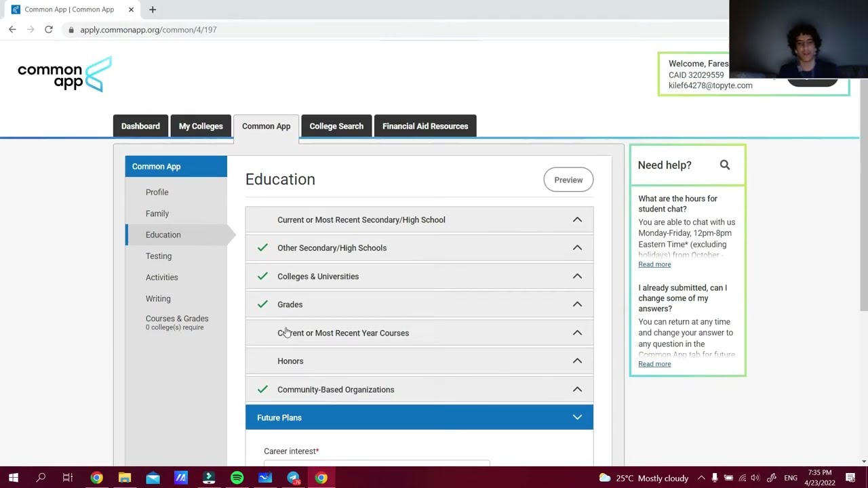The width and height of the screenshot is (868, 488).
Task: Click 'What are the hours for student chat?'
Action: [677, 203]
